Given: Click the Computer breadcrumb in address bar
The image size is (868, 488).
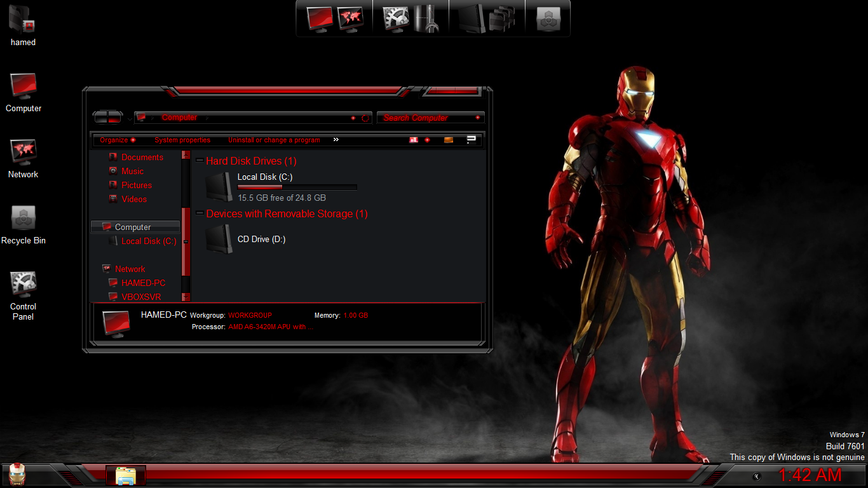Looking at the screenshot, I should coord(179,118).
